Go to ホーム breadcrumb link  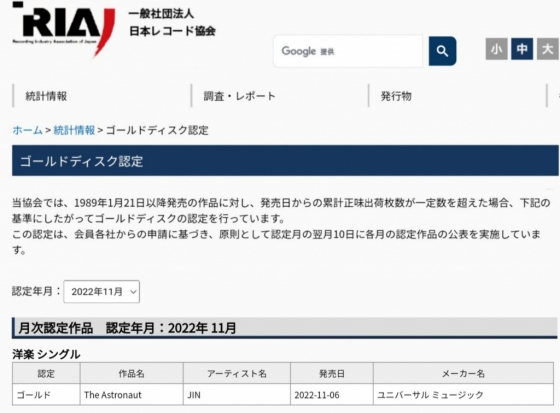point(28,130)
